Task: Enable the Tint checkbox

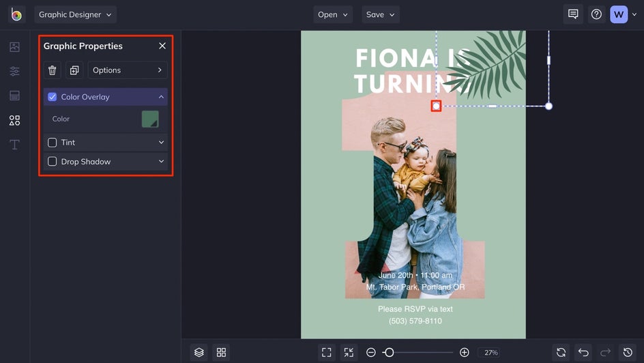Action: (52, 143)
